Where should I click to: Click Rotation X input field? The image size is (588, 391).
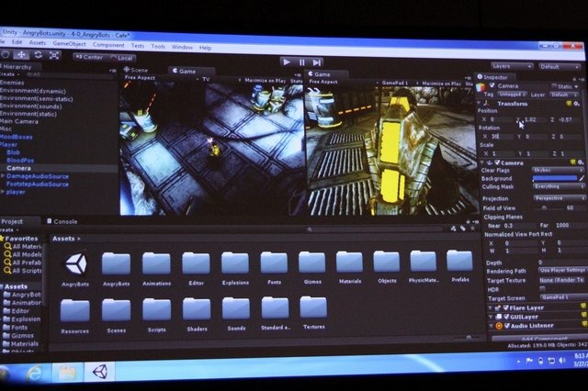(502, 137)
